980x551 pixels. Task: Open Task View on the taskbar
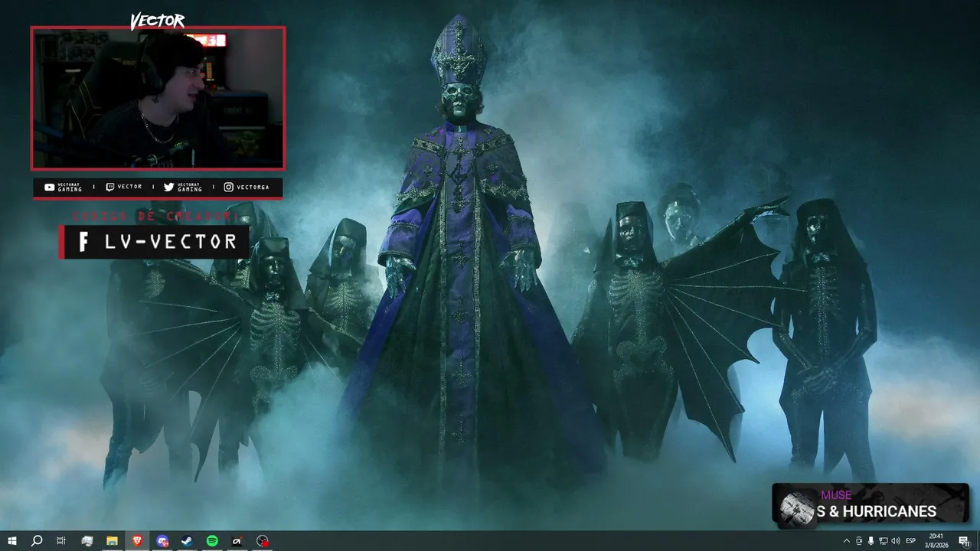point(61,541)
